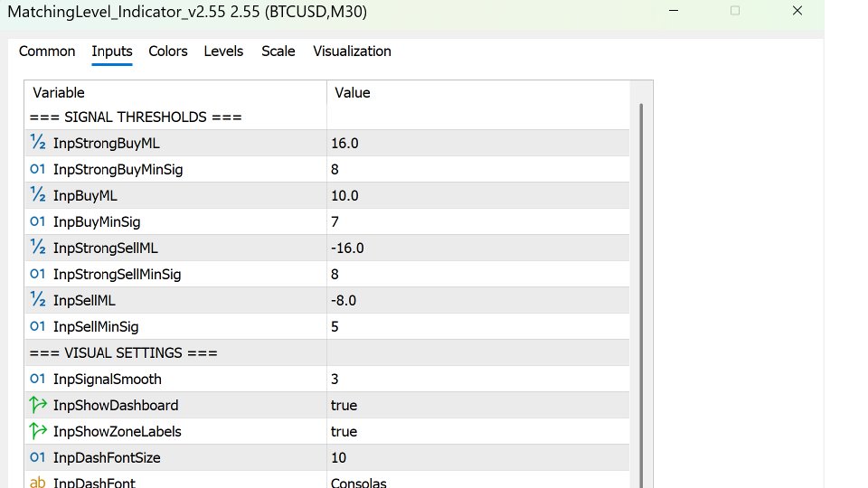This screenshot has height=488, width=868.
Task: Select the InpBuyMinSig variable name
Action: 97,222
